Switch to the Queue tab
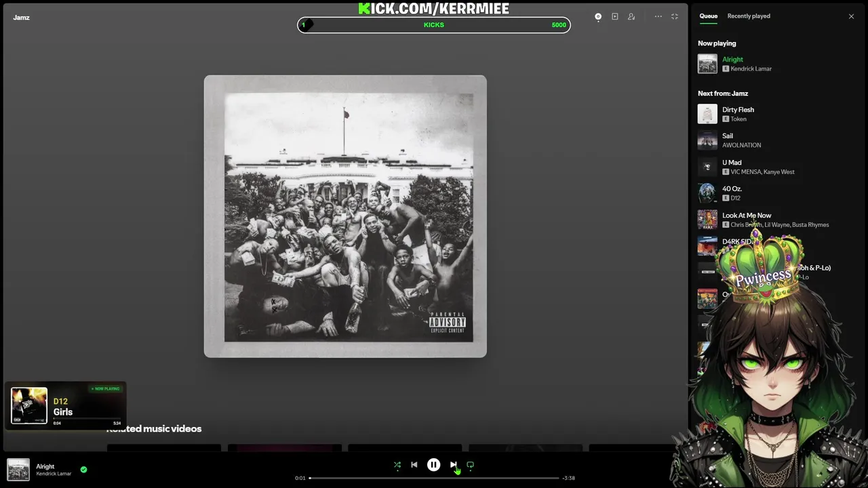Viewport: 868px width, 488px height. click(x=709, y=16)
